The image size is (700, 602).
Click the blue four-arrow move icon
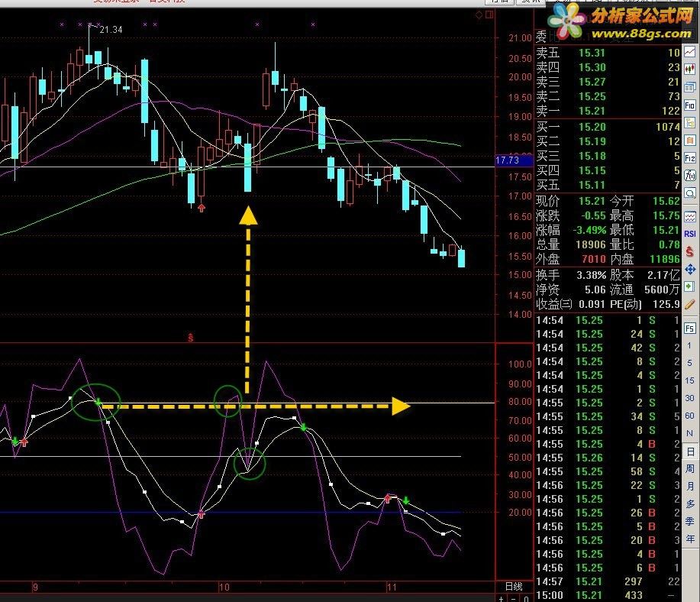point(690,270)
